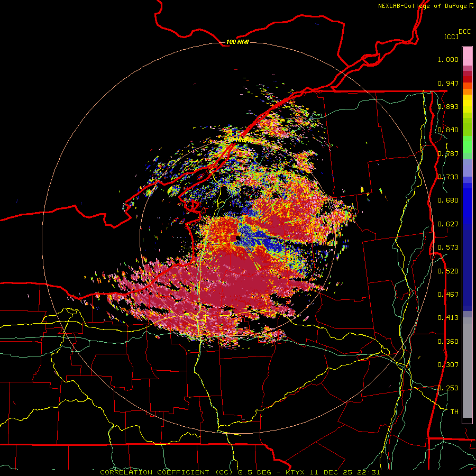Pick the light pink top color bar segment
476x476 pixels.
[x=467, y=56]
